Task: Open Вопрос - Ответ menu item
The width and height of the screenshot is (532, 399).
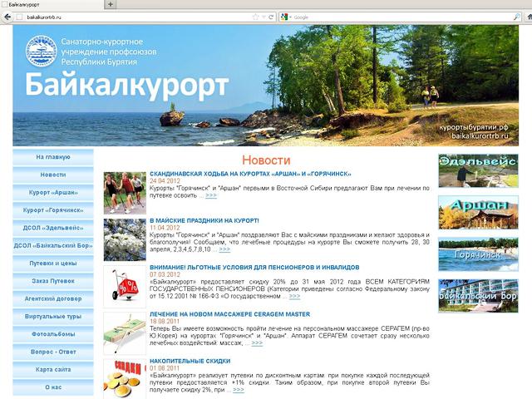Action: 53,352
